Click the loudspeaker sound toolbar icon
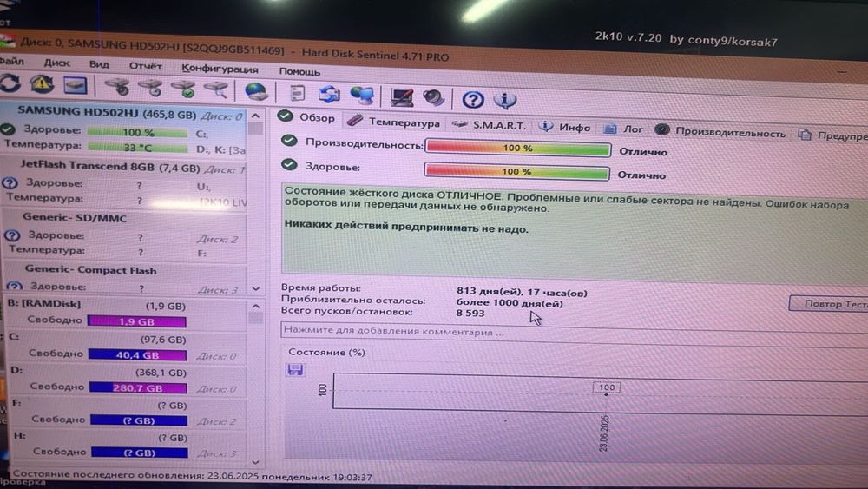 pyautogui.click(x=433, y=98)
